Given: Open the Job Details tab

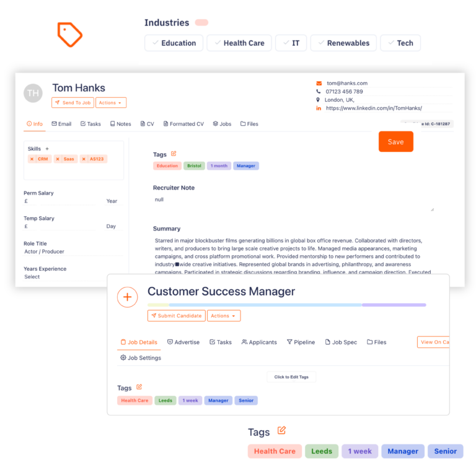Looking at the screenshot, I should coord(139,342).
